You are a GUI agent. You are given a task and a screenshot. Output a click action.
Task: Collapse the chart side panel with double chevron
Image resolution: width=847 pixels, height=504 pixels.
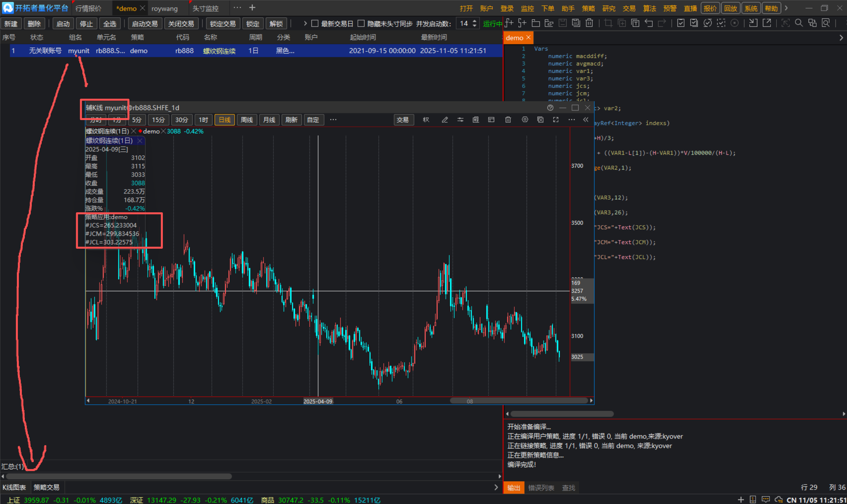[586, 120]
